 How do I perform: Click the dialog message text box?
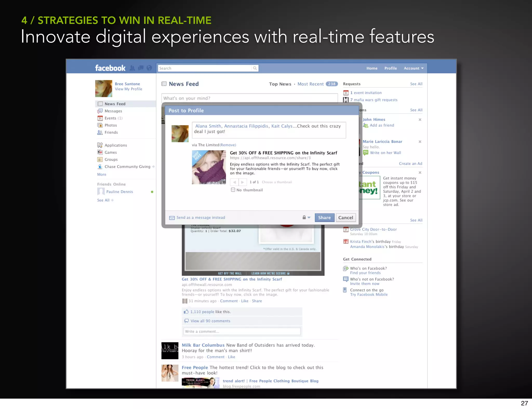click(x=269, y=130)
